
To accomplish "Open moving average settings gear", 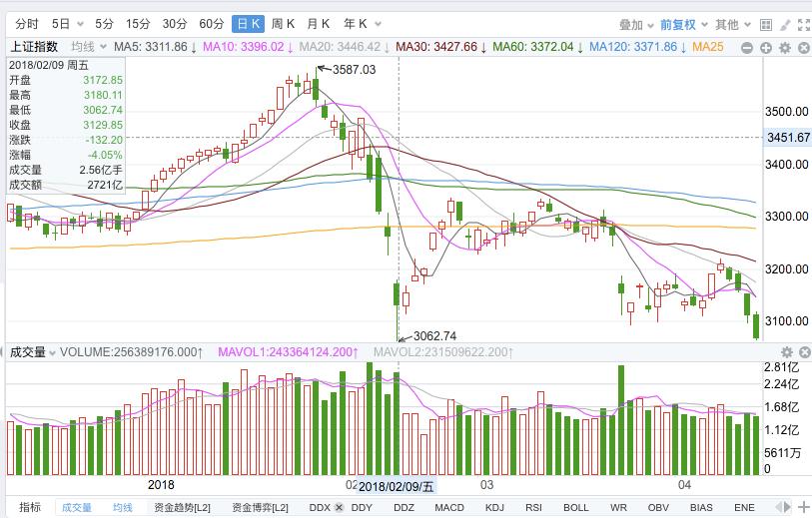I will 785,48.
